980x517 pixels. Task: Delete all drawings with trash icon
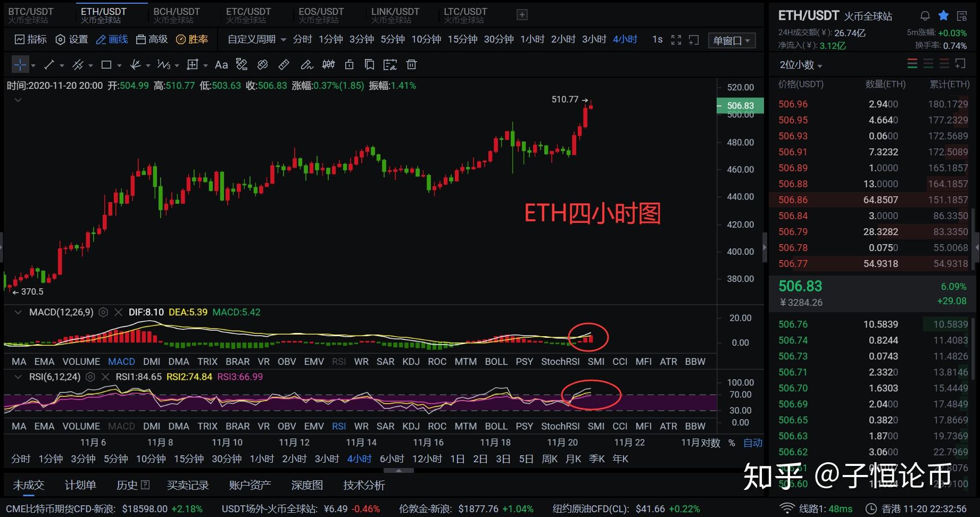[411, 65]
